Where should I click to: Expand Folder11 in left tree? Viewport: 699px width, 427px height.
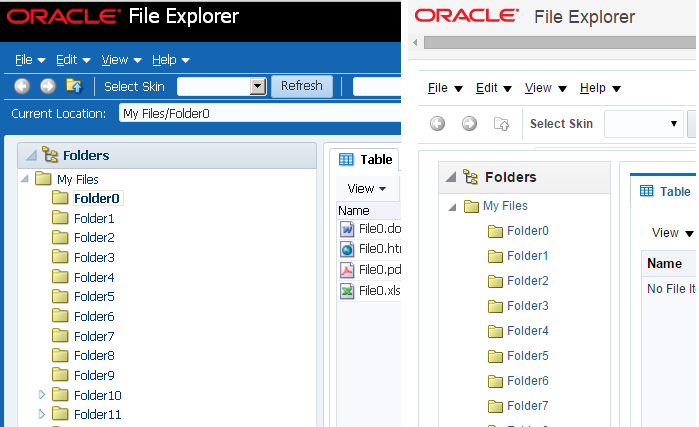click(x=41, y=414)
